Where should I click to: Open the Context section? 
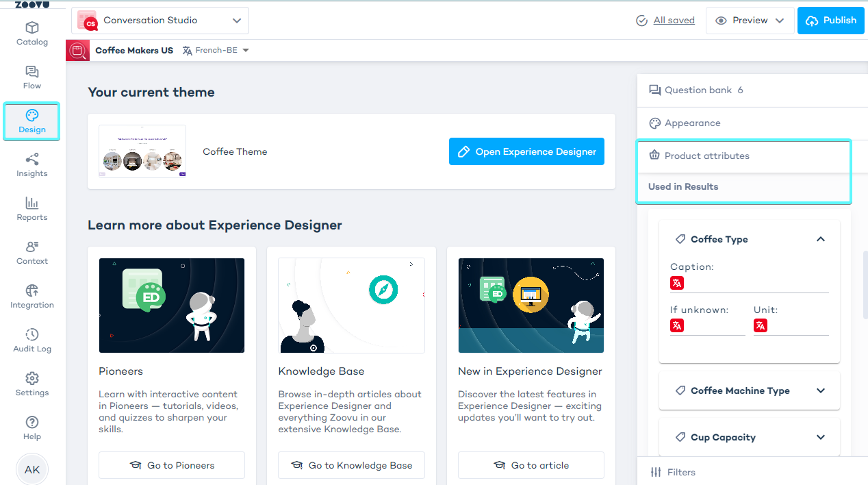(32, 253)
